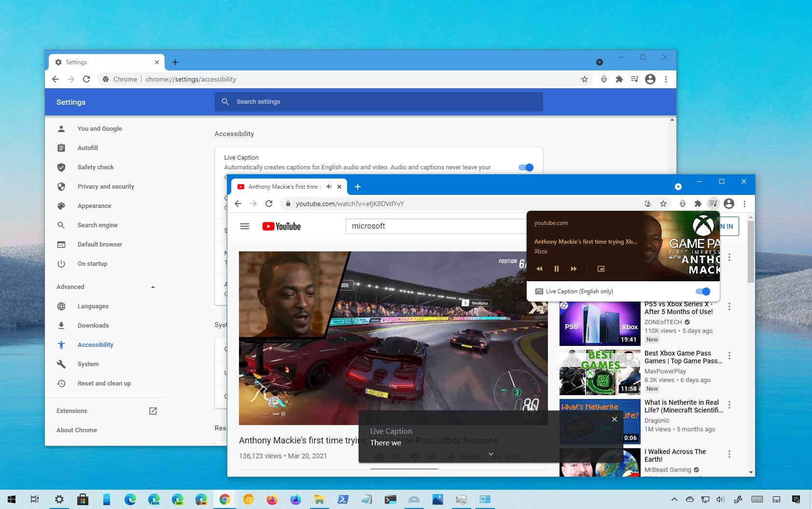Select the Settings tab
Screen dimensions: 812x509
(106, 62)
